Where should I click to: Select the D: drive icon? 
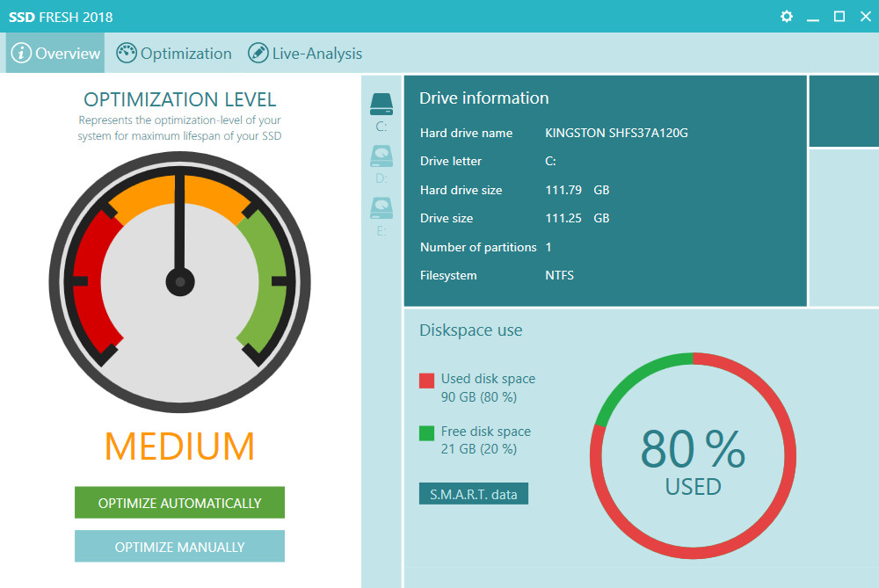click(381, 157)
